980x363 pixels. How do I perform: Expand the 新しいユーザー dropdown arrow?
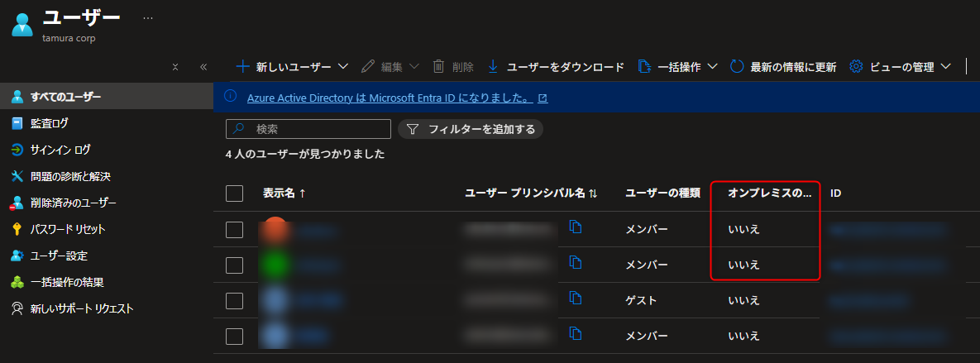342,66
